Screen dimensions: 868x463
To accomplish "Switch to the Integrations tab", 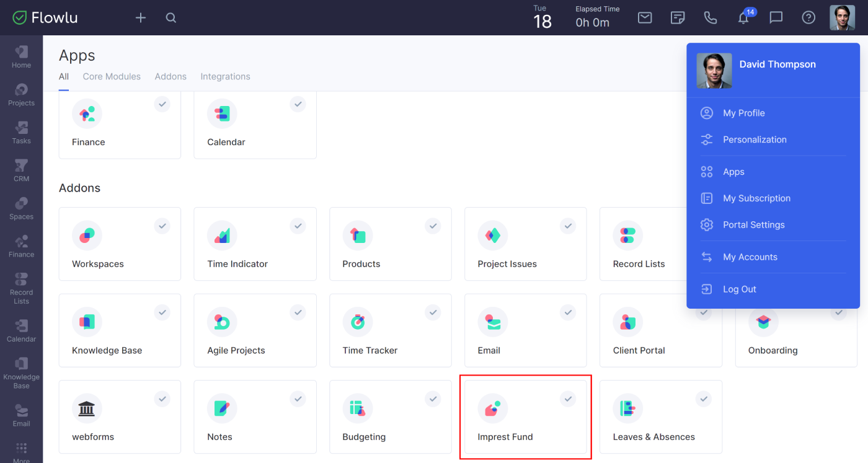I will click(x=225, y=77).
